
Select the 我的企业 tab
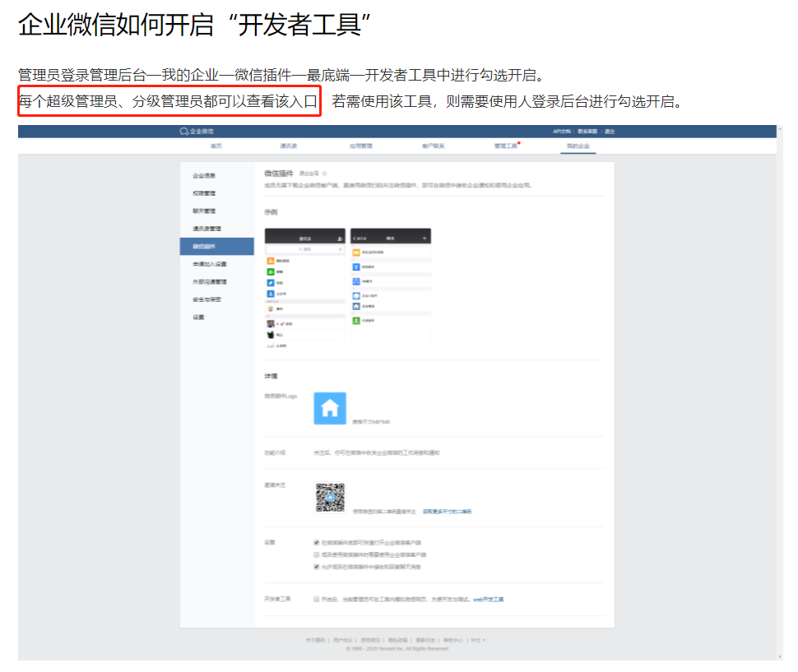point(578,146)
